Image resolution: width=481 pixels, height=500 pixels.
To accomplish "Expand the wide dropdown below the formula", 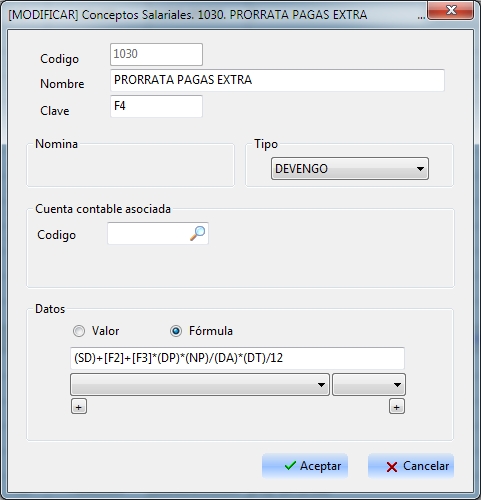I will pyautogui.click(x=200, y=385).
